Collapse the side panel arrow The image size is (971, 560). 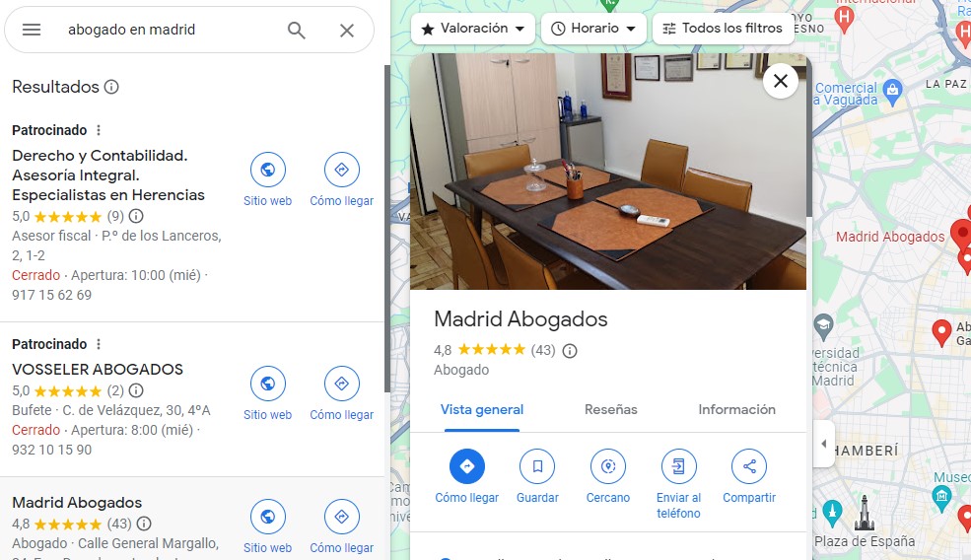(823, 444)
